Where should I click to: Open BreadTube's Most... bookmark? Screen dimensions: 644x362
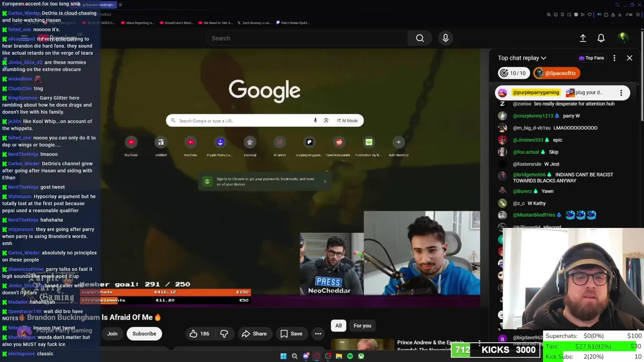coord(176,23)
